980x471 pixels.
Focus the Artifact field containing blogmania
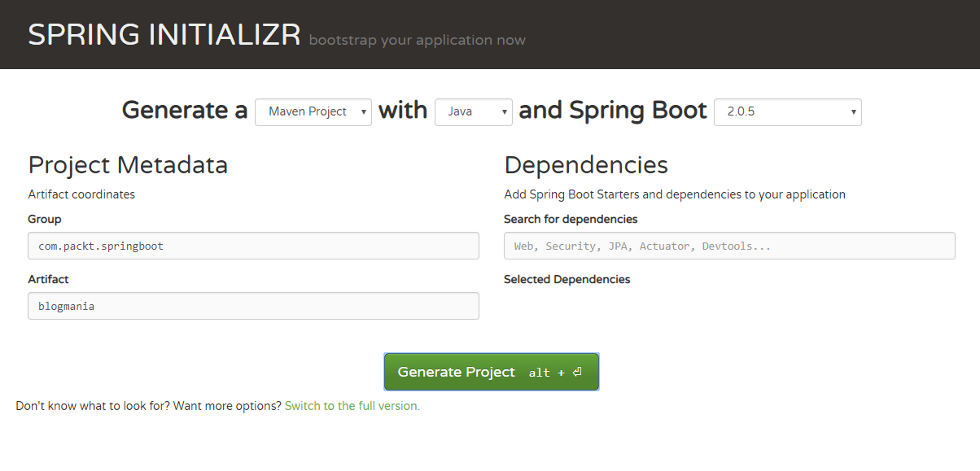click(x=253, y=306)
